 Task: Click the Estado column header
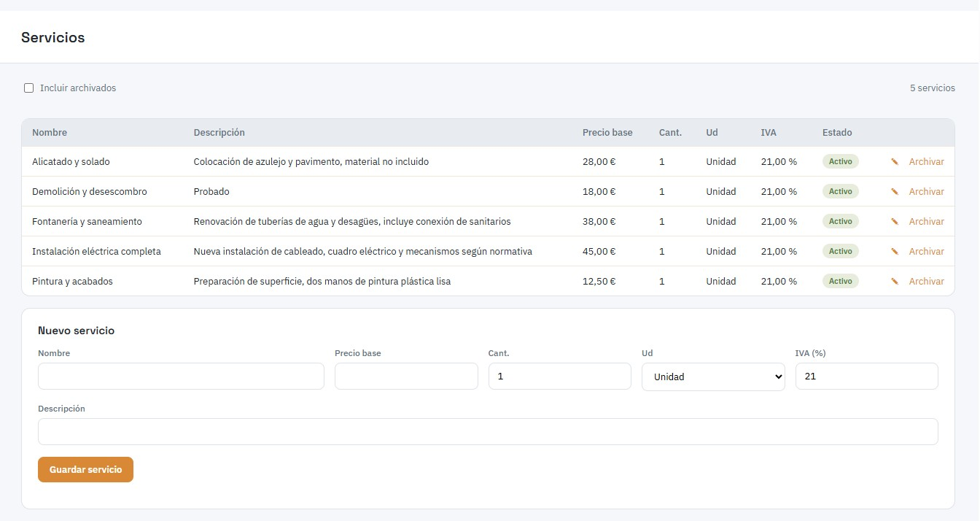(x=837, y=133)
